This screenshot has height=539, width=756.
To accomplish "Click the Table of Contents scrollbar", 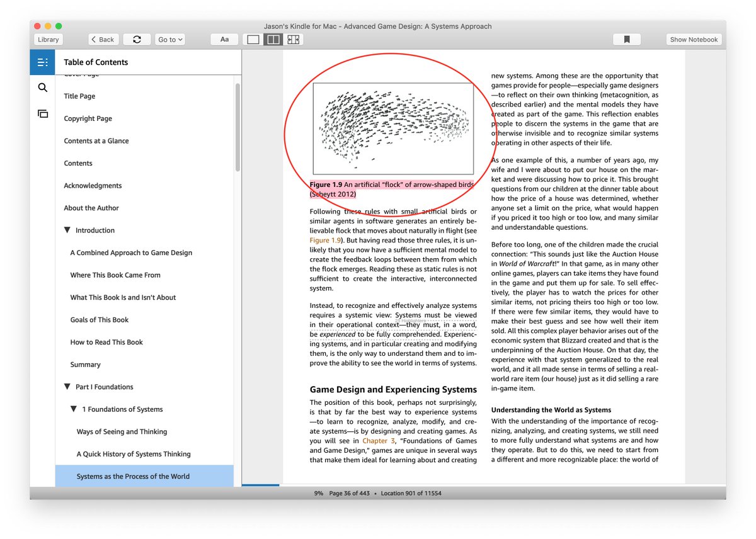I will pos(238,127).
